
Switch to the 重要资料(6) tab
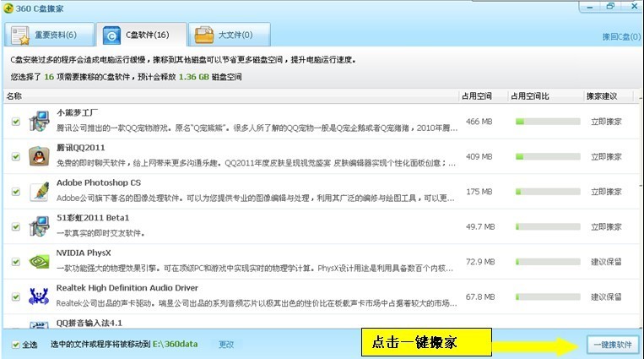click(49, 35)
